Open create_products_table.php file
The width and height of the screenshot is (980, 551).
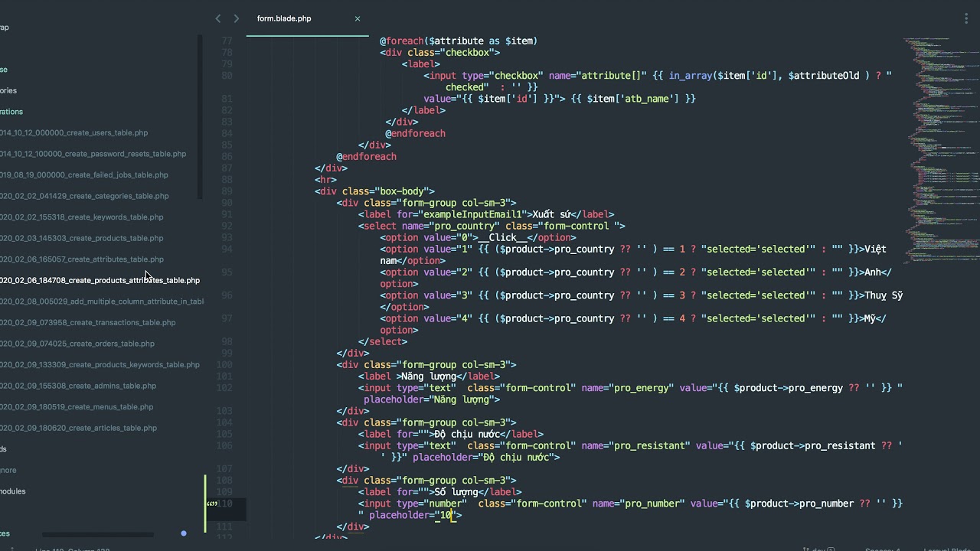click(x=81, y=238)
